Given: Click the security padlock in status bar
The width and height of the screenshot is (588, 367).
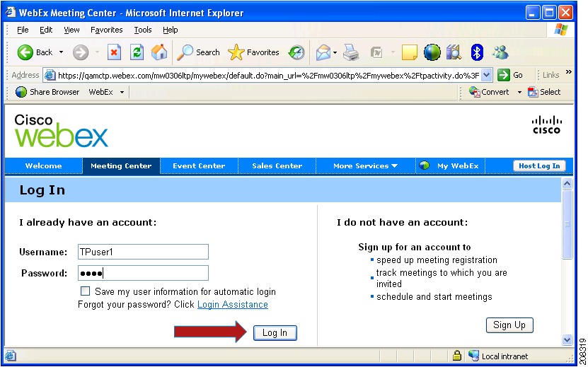Looking at the screenshot, I should [457, 356].
